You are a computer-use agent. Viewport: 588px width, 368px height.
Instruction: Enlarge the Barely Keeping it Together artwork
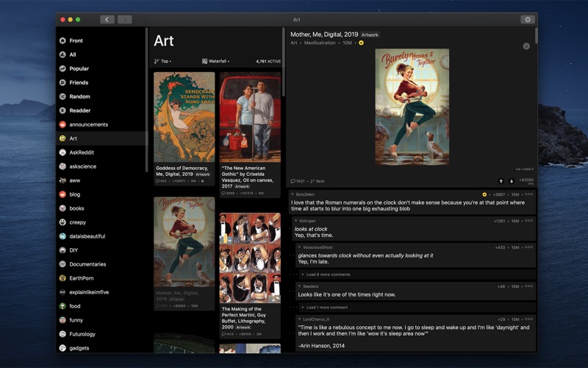point(412,107)
